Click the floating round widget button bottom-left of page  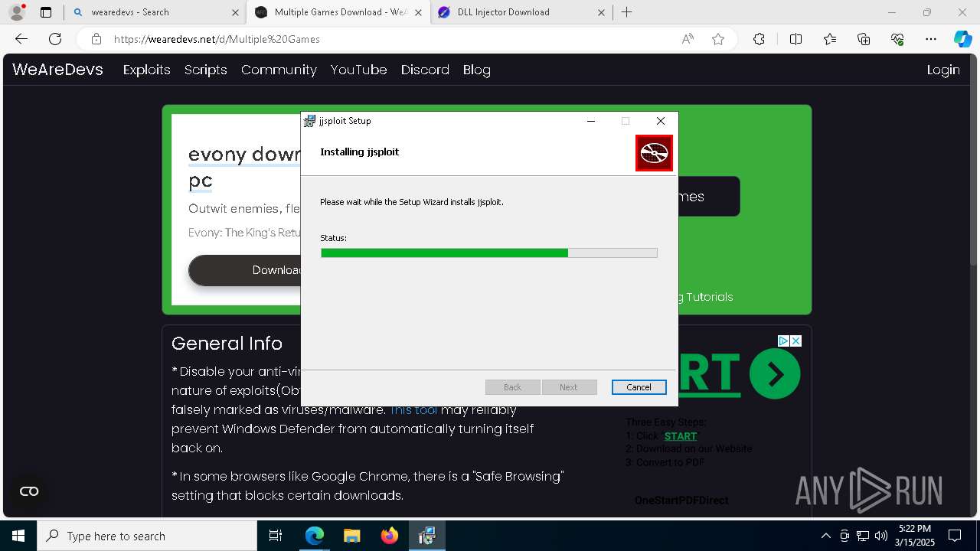29,491
